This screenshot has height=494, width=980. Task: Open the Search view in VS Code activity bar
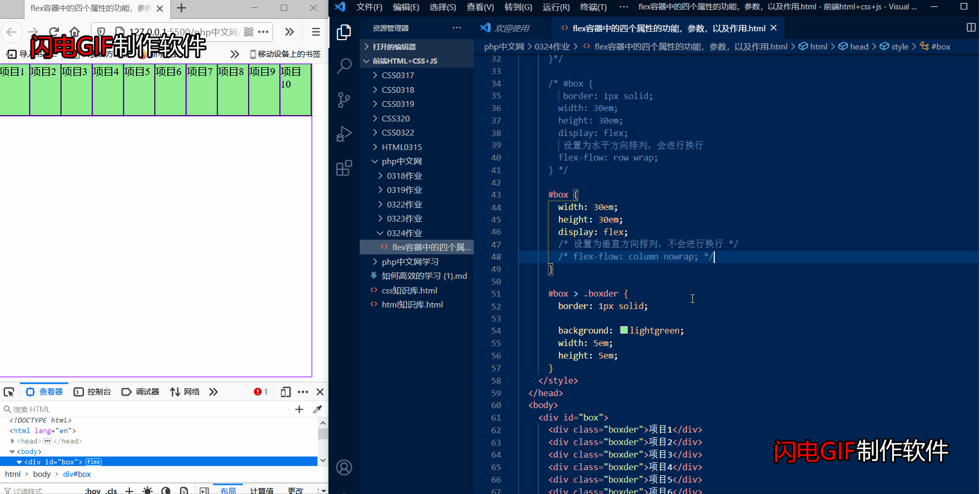tap(344, 66)
